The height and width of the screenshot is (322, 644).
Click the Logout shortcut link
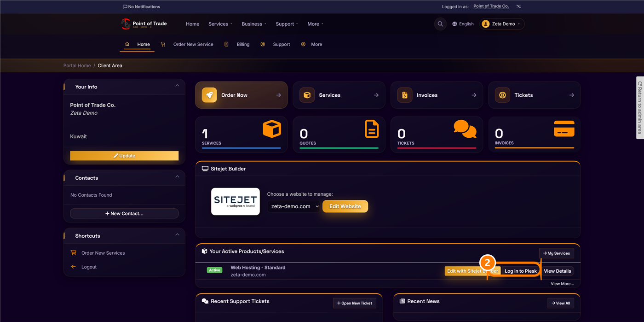coord(89,267)
